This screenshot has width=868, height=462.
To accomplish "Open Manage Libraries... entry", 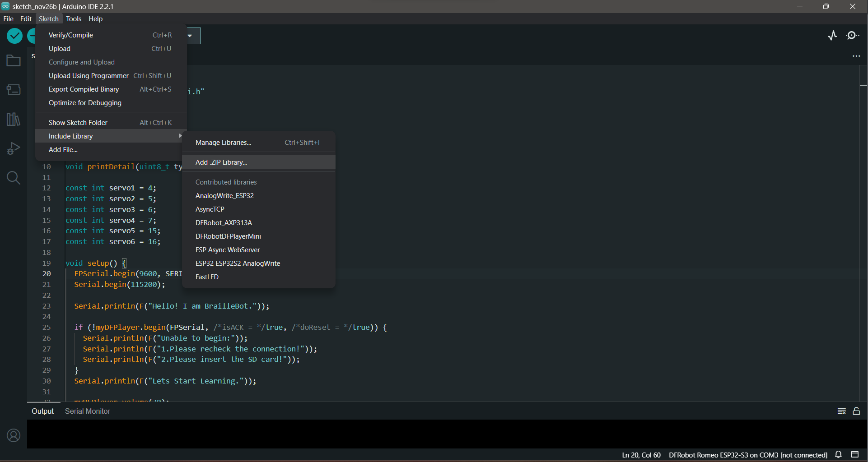I will click(x=259, y=143).
